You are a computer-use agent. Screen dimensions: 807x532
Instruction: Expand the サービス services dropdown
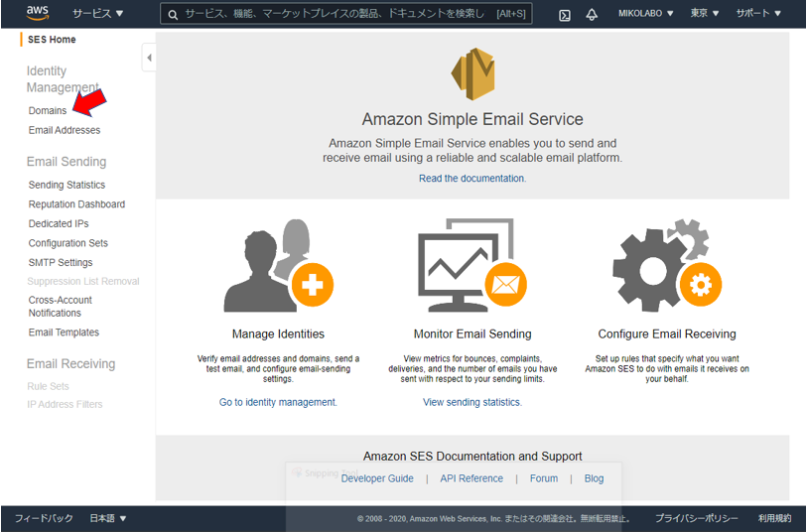point(98,13)
